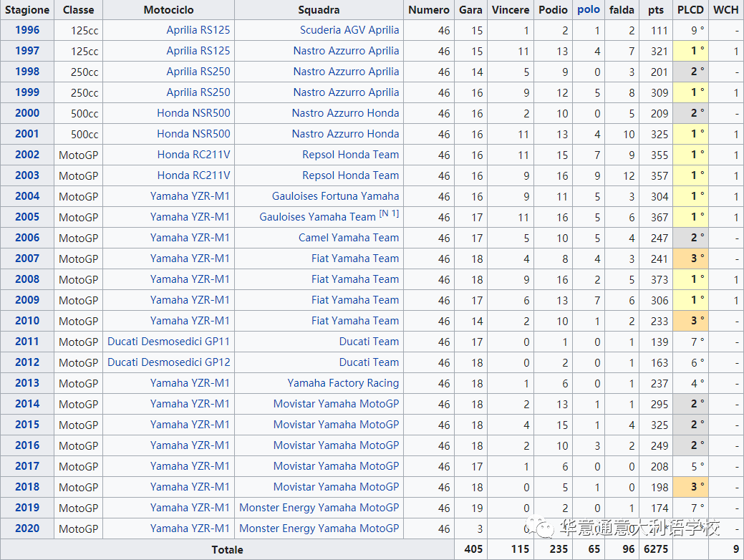Open Fiat Yamaha Team link in 2007 row
Viewport: 744px width, 560px height.
pyautogui.click(x=355, y=259)
